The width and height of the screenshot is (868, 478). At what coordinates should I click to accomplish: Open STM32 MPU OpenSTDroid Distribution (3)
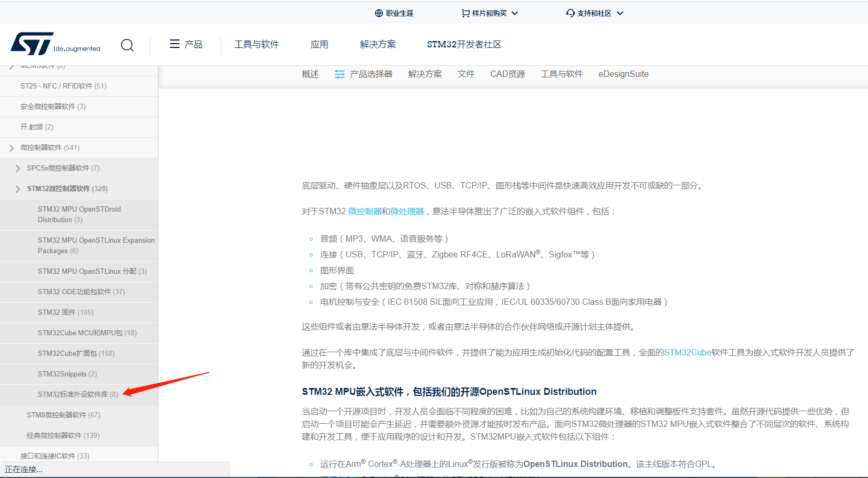[x=79, y=215]
